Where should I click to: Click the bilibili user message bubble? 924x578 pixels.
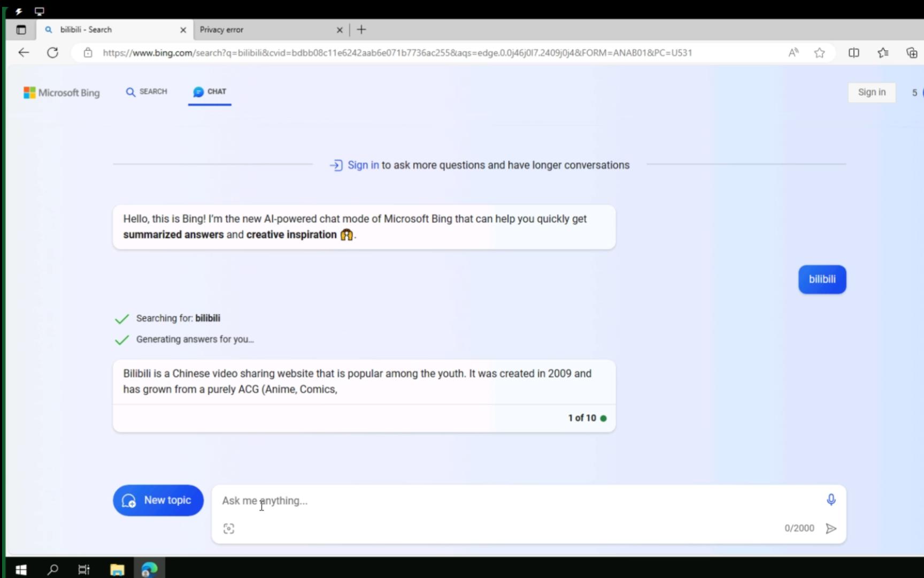[x=822, y=279]
